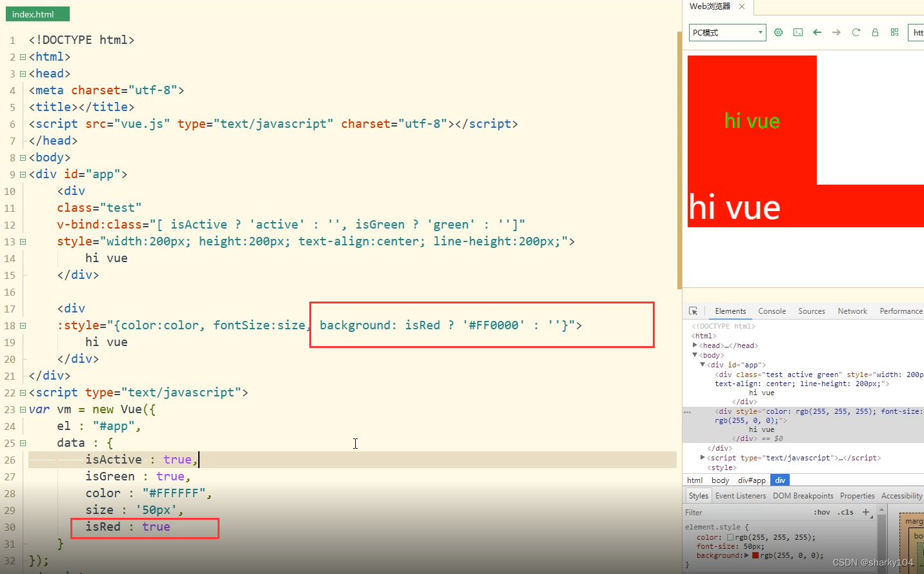Show the QR code grid icon
The image size is (924, 574).
[x=894, y=32]
